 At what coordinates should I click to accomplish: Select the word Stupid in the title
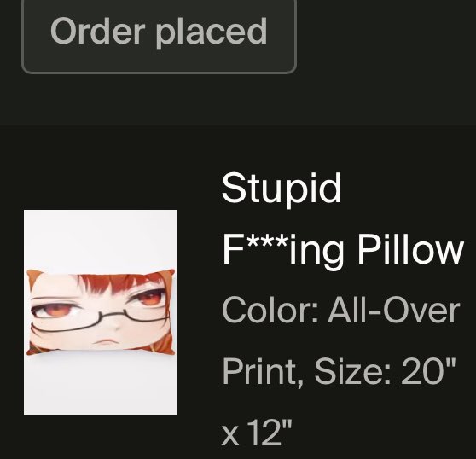pos(282,189)
